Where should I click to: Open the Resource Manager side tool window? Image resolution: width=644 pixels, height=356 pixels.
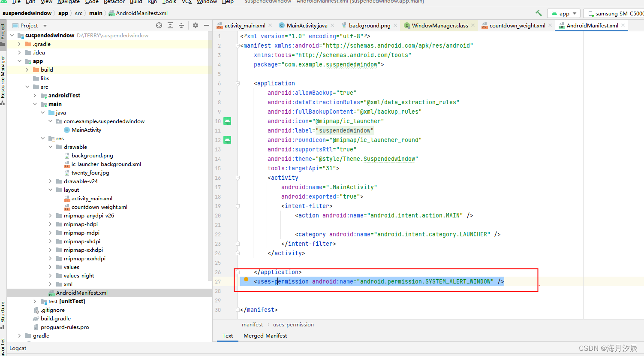[3, 80]
